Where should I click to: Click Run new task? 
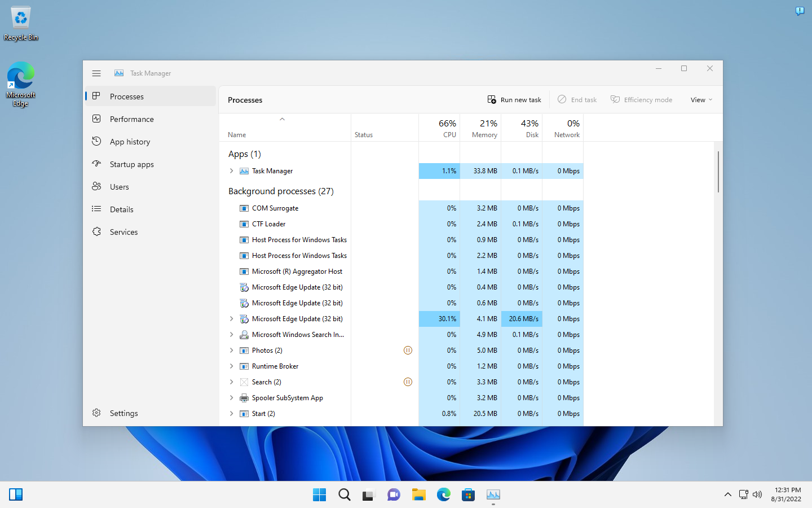(x=514, y=99)
